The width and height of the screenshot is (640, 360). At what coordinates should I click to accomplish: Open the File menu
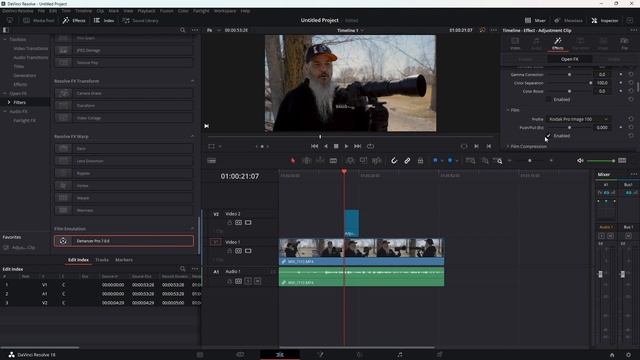click(41, 11)
